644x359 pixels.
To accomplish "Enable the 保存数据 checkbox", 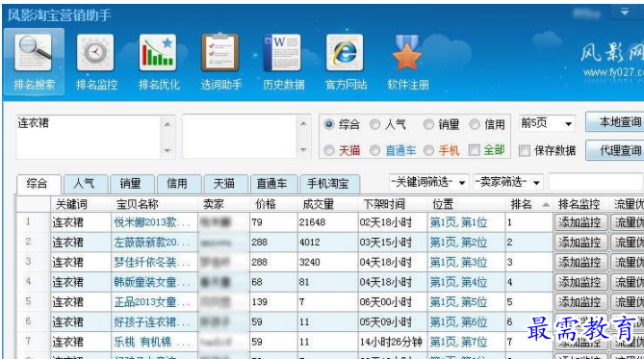I will [524, 150].
